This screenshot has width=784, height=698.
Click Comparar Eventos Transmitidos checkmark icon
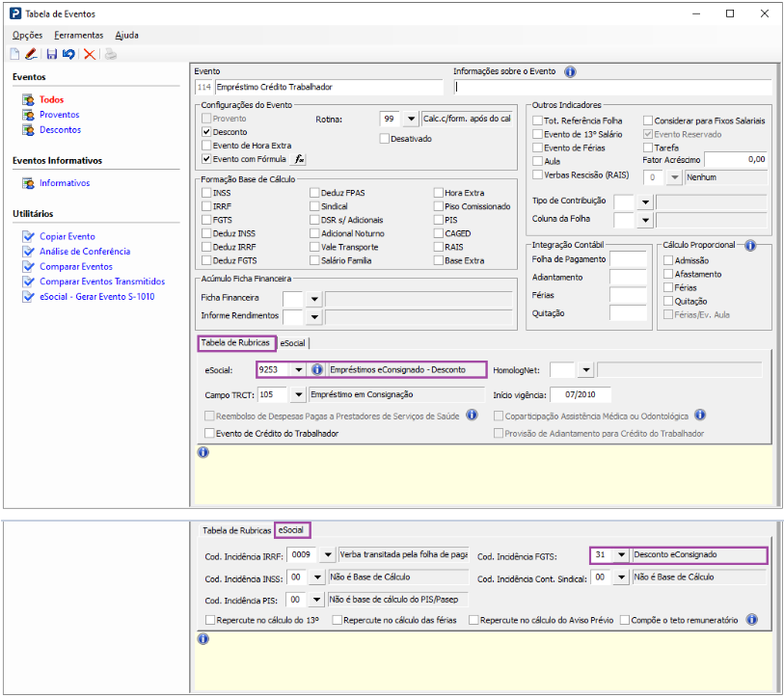click(29, 282)
